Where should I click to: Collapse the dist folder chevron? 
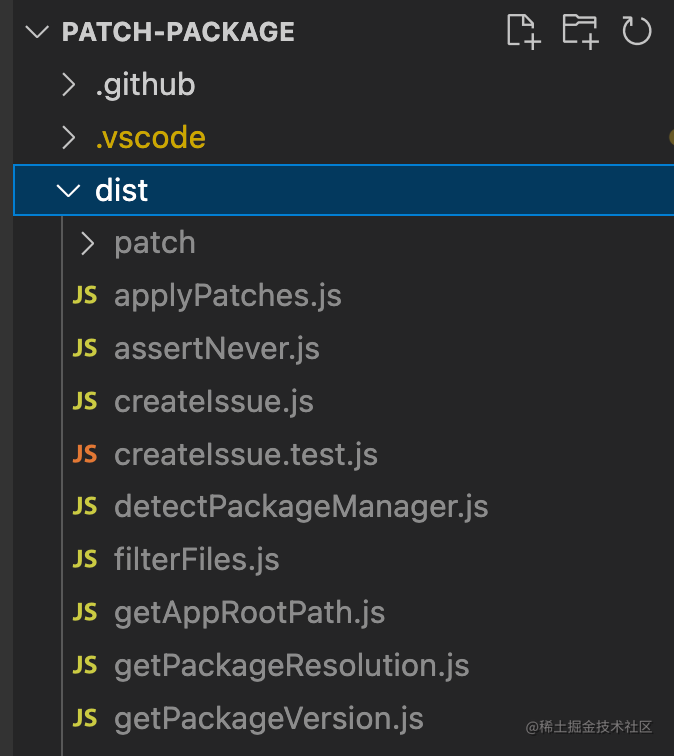(68, 190)
